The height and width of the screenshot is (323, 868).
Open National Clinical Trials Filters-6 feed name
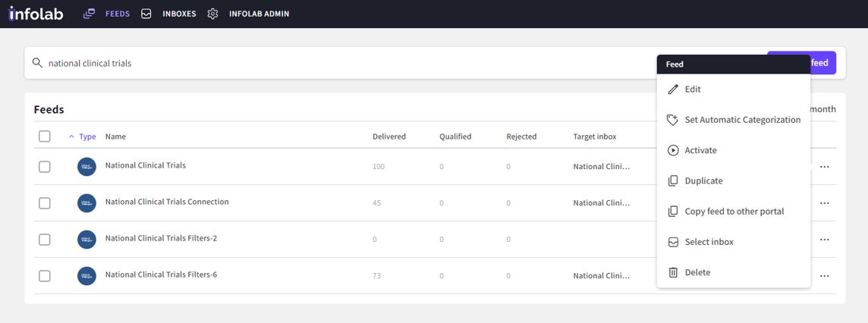(x=161, y=274)
